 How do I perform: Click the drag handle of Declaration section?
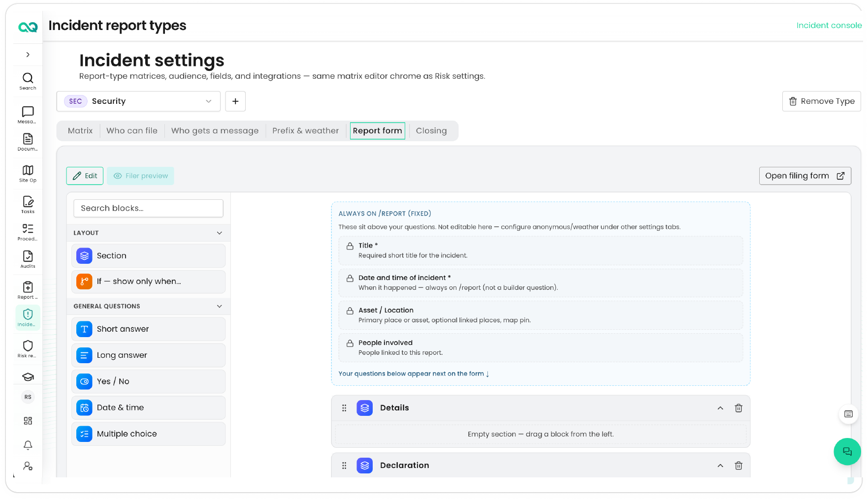344,466
